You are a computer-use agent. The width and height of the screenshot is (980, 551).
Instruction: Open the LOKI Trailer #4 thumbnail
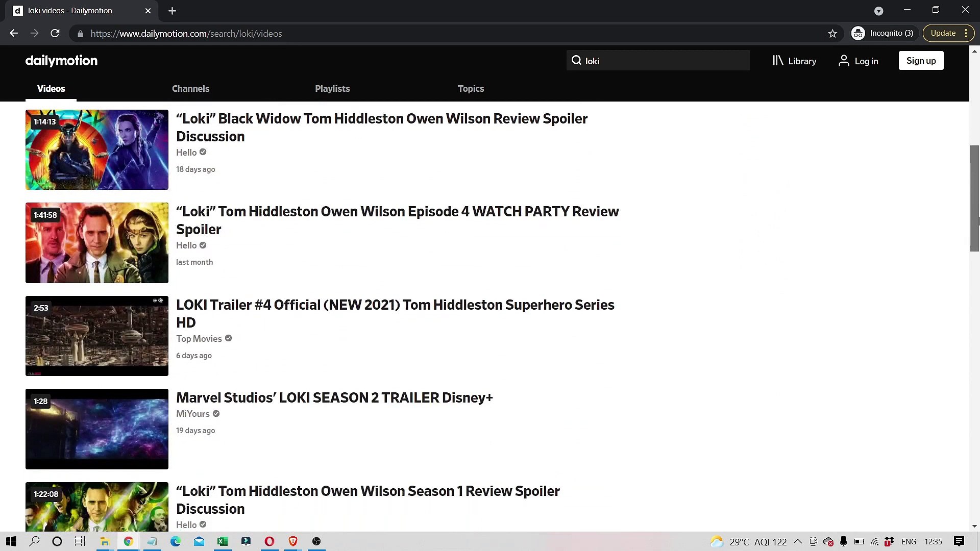96,336
